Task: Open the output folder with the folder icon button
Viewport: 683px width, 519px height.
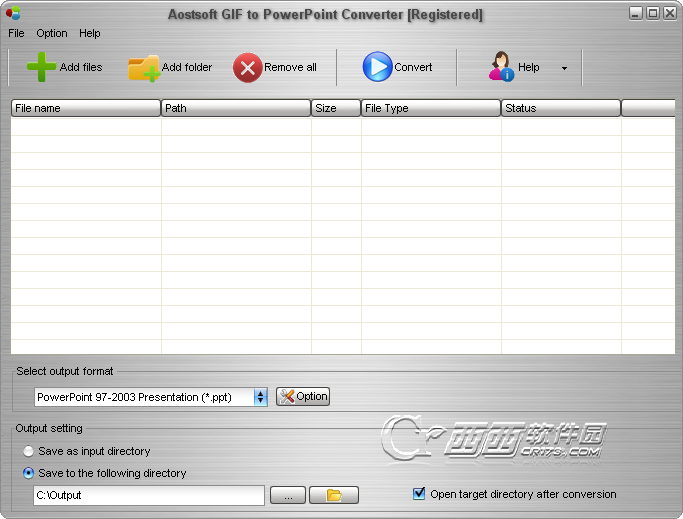Action: click(x=334, y=495)
